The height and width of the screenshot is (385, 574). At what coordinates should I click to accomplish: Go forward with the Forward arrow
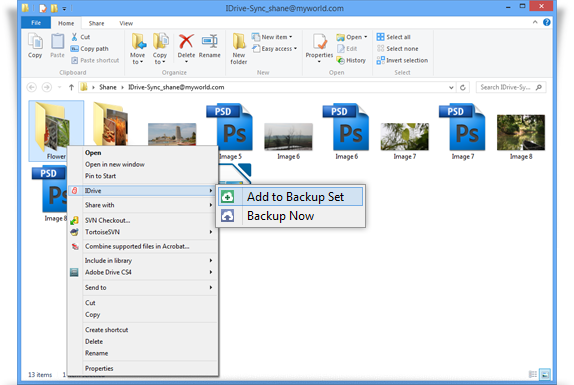pos(47,87)
